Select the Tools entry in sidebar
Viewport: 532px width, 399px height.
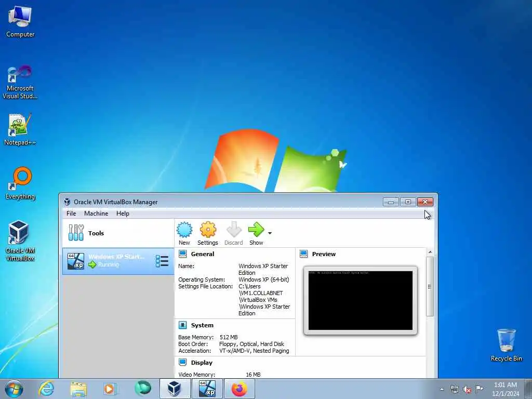[118, 233]
